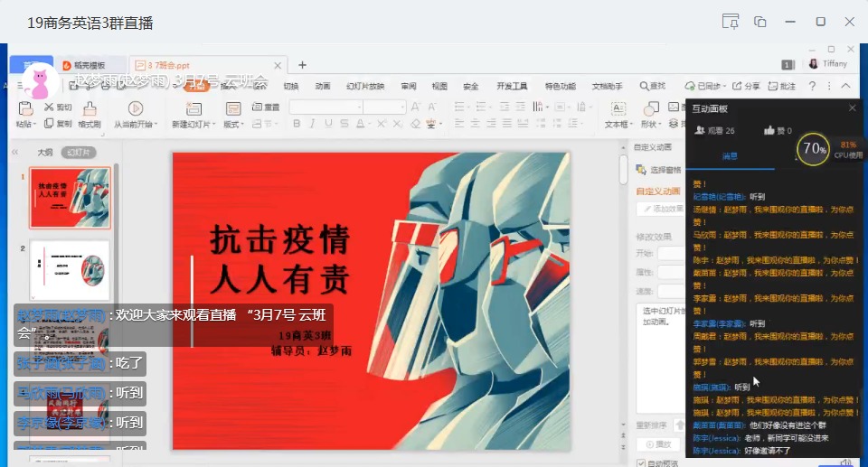Viewport: 868px width, 467px height.
Task: Start slideshow with 从当前开始 play icon
Action: coord(135,107)
